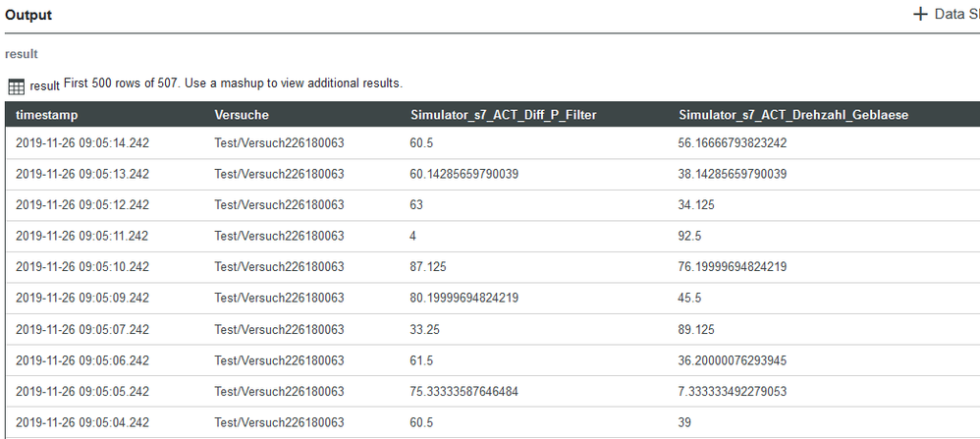Click the cell value 87.125
The height and width of the screenshot is (439, 980).
click(429, 266)
